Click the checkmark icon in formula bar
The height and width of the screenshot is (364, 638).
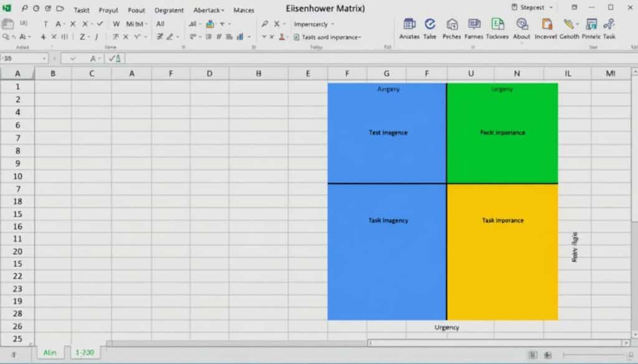tap(72, 58)
